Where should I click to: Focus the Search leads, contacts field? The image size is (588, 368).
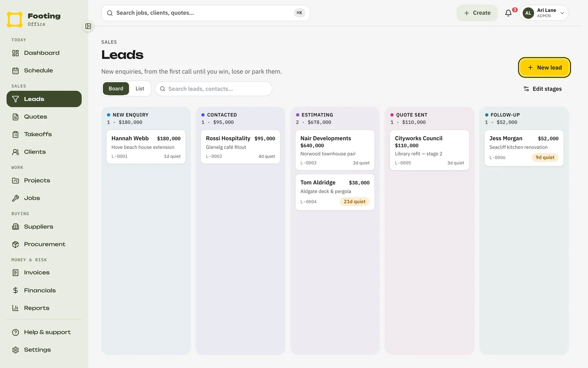[x=214, y=89]
